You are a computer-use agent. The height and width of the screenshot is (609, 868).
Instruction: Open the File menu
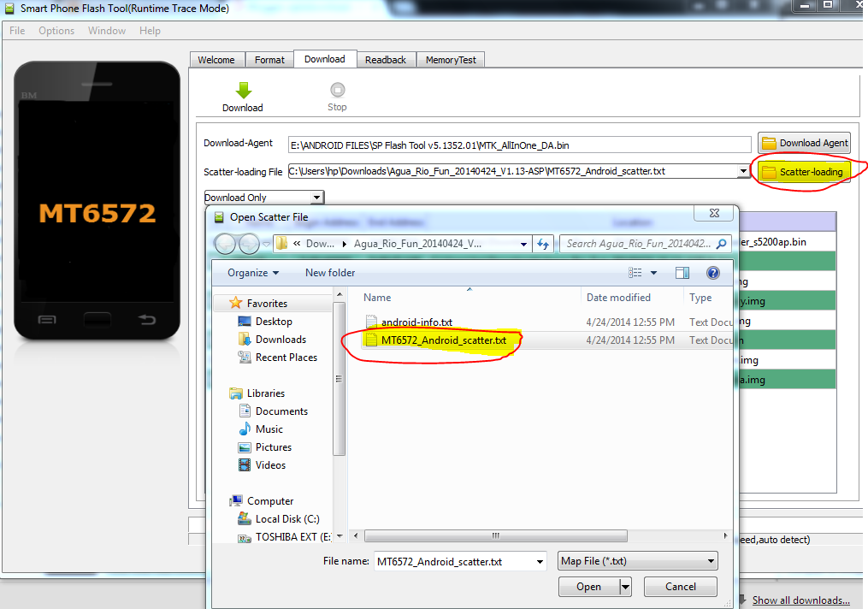[x=17, y=31]
